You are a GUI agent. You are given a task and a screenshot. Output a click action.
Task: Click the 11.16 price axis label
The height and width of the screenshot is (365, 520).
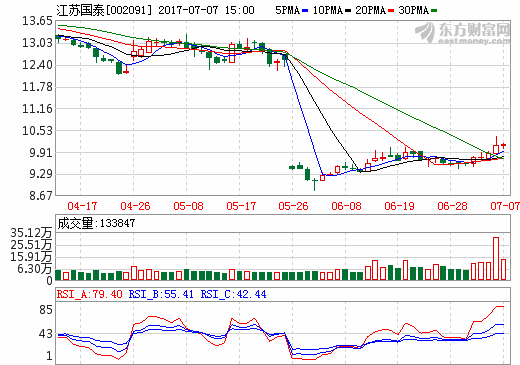pos(37,109)
